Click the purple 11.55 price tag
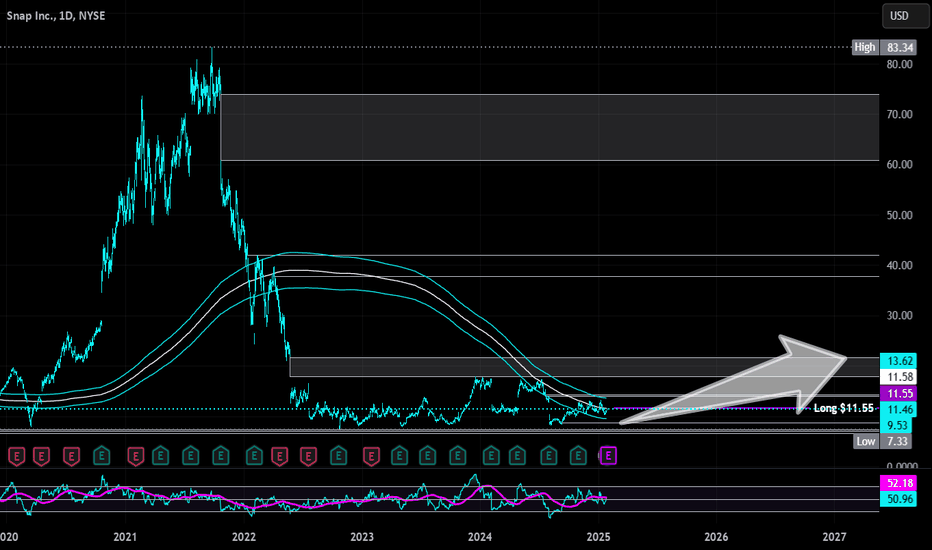Image resolution: width=932 pixels, height=550 pixels. click(898, 393)
